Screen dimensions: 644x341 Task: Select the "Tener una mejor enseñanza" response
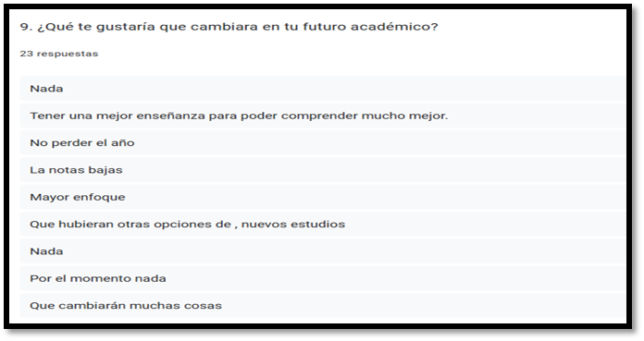(x=323, y=116)
